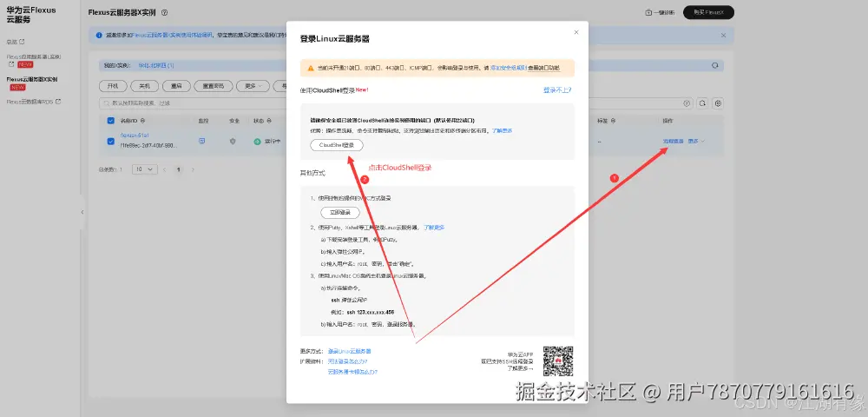868x417 pixels.
Task: Expand the 更多 dropdown beside 重置密码
Action: click(253, 86)
